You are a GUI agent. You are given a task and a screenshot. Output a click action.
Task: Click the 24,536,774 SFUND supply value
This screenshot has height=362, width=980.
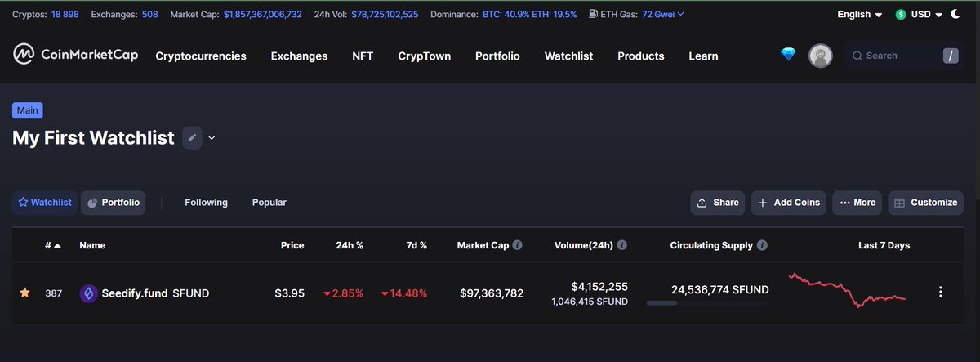tap(719, 289)
